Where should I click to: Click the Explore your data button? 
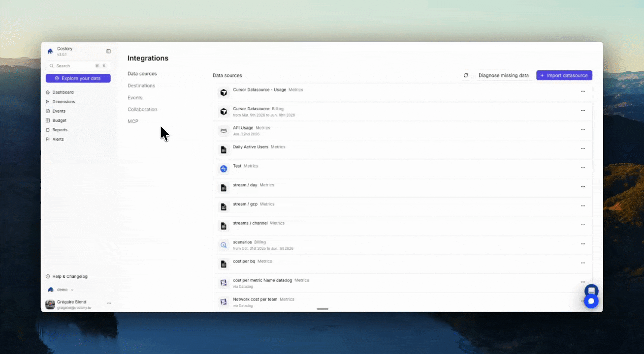coord(78,78)
